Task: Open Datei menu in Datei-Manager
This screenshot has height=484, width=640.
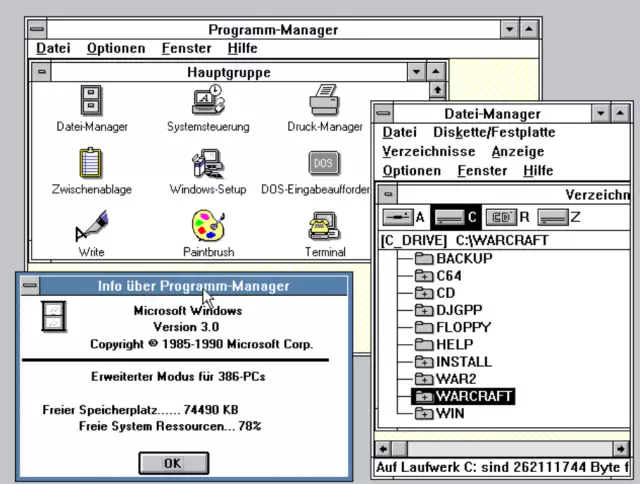Action: tap(400, 132)
